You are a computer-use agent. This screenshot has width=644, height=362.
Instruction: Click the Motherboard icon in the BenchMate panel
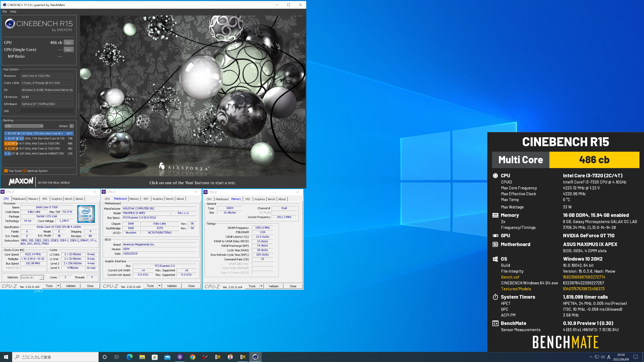pyautogui.click(x=495, y=244)
